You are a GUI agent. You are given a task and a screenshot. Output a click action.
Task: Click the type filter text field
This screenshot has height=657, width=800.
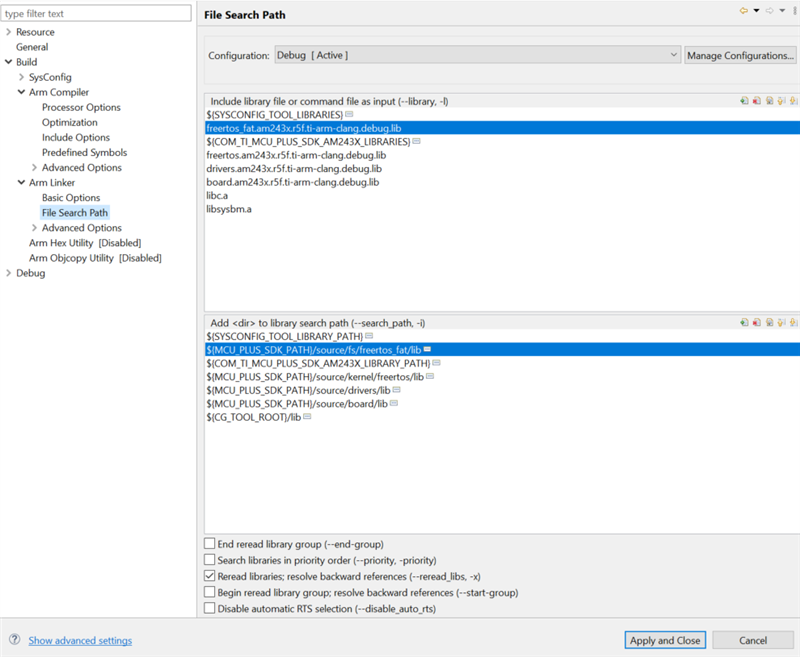point(96,13)
